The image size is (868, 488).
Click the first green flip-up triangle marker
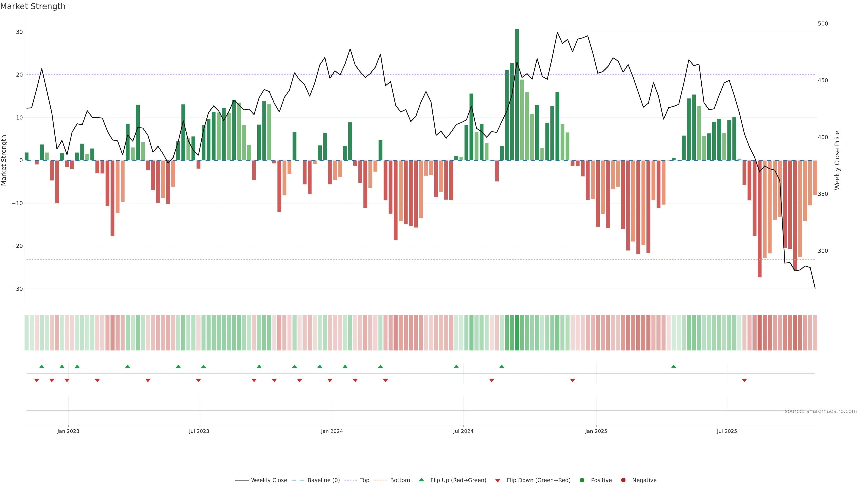click(42, 366)
